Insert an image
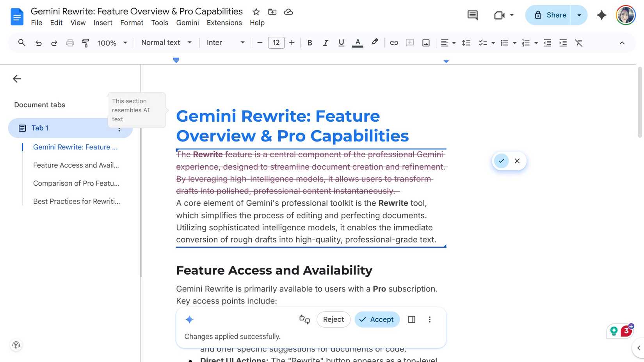Viewport: 644px width, 362px height. point(425,43)
